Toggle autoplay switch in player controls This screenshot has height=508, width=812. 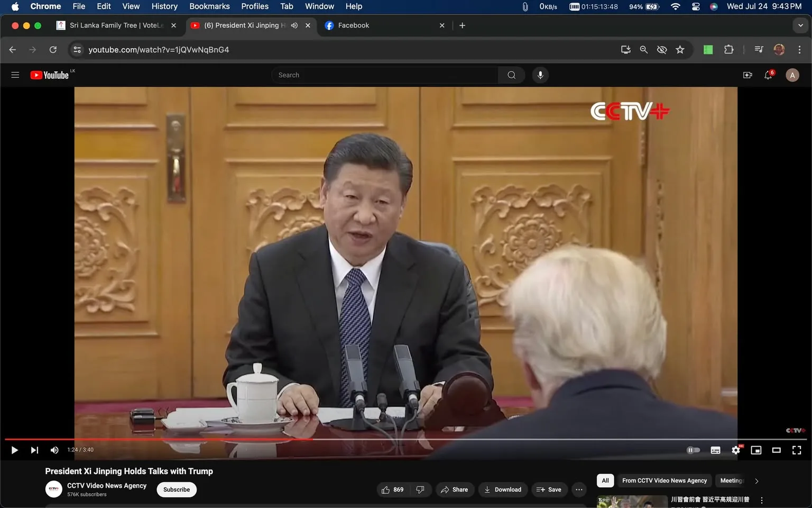click(x=693, y=450)
